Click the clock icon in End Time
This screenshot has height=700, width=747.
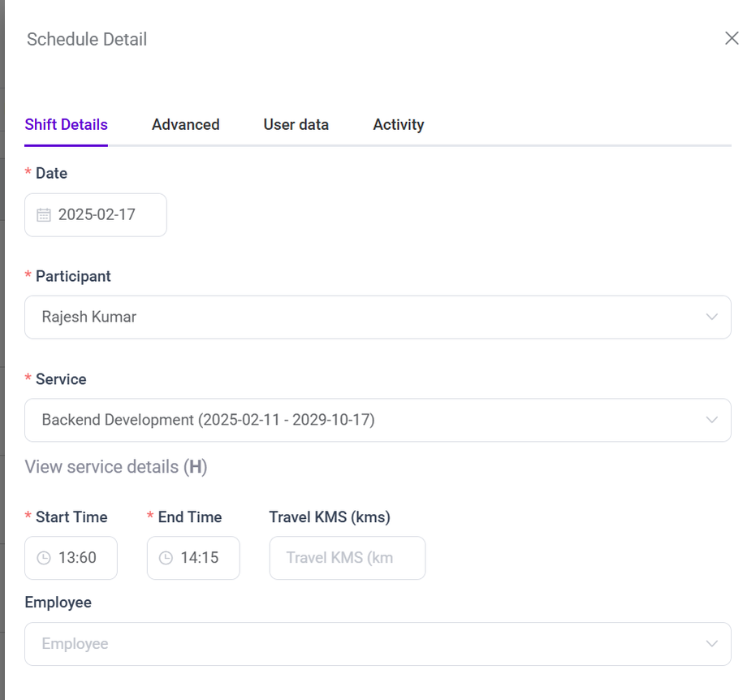coord(166,558)
